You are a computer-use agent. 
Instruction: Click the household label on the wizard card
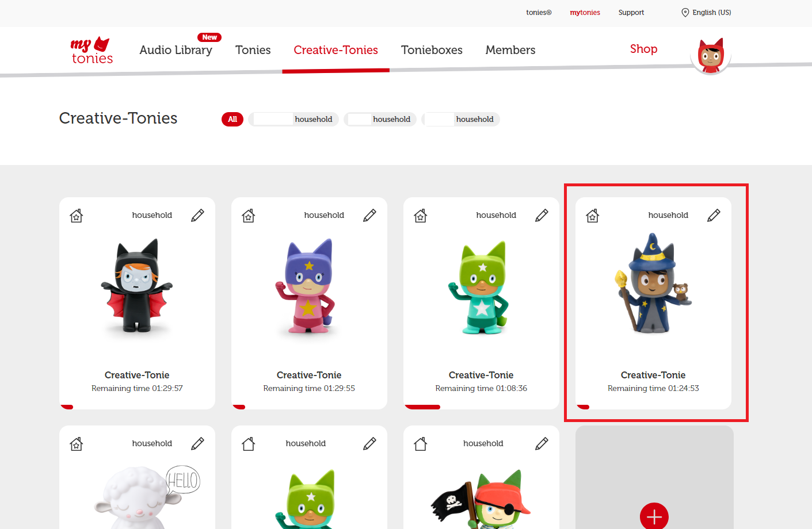(x=668, y=215)
